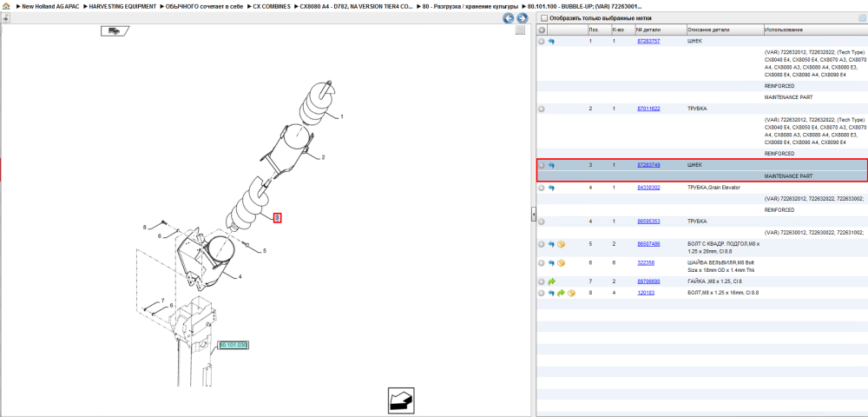Open the 80.101.030 reference label on diagram
Image resolution: width=868 pixels, height=417 pixels.
click(233, 345)
